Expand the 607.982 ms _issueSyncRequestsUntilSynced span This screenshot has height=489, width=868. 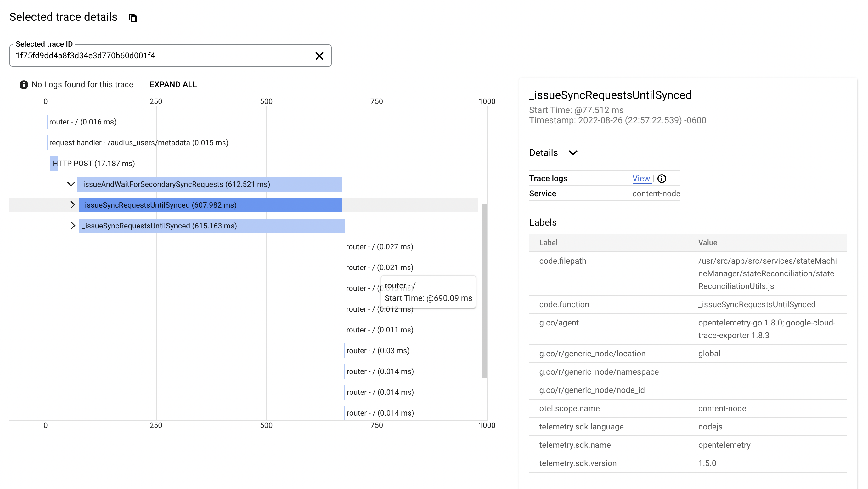click(x=72, y=205)
